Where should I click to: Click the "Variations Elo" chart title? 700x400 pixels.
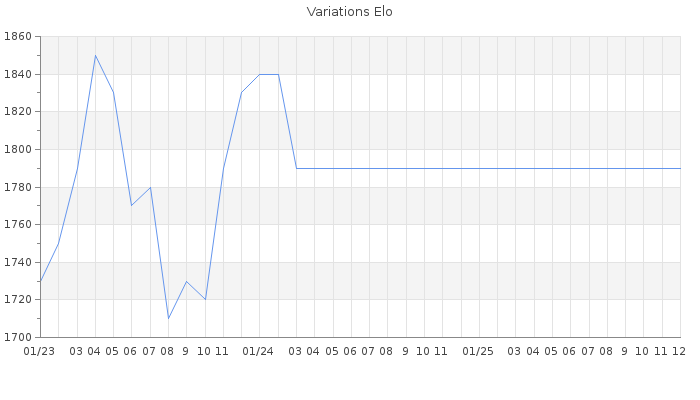pos(349,12)
